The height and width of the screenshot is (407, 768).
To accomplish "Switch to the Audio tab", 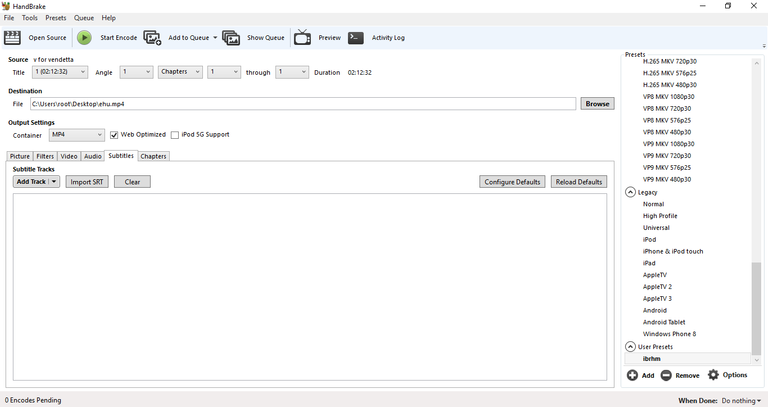I will (x=93, y=156).
